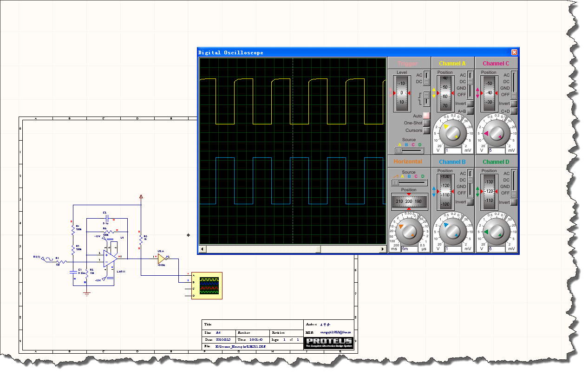Select the inverter gate in the schematic
Image resolution: width=588 pixels, height=376 pixels.
click(161, 259)
